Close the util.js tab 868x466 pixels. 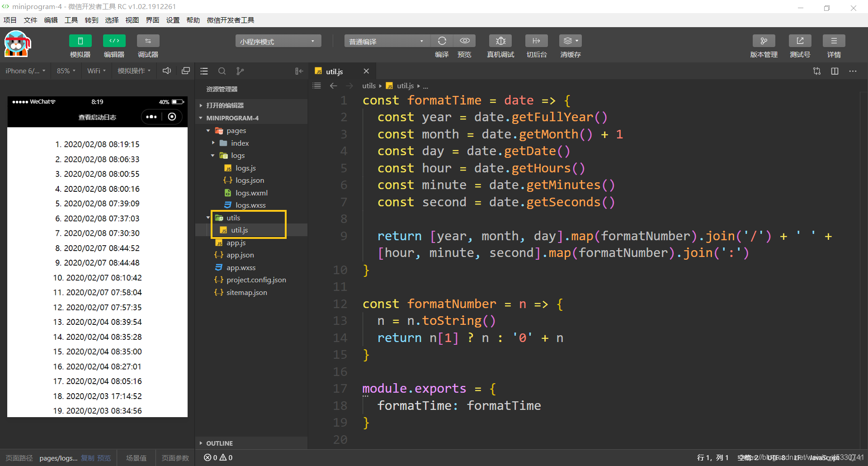366,71
